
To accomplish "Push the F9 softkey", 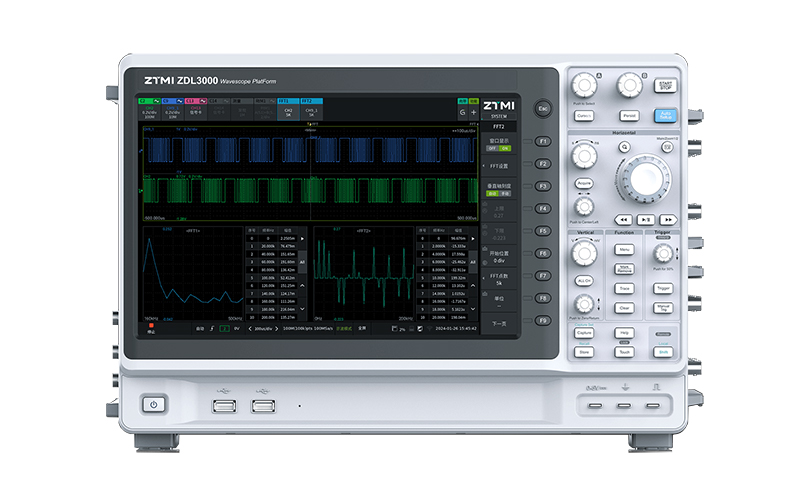I will (543, 321).
